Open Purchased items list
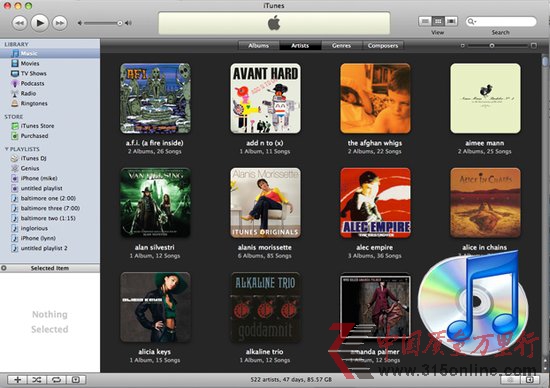The width and height of the screenshot is (550, 388). pos(50,136)
